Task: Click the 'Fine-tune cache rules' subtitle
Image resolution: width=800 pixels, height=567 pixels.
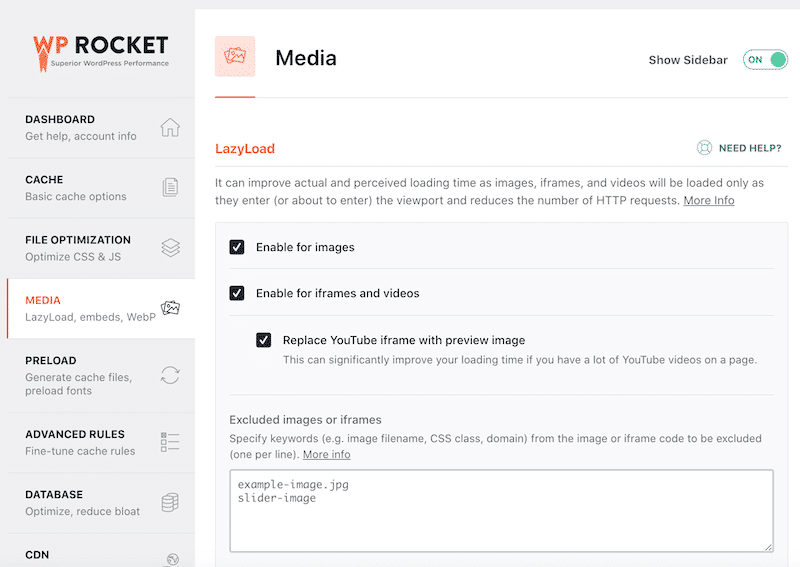Action: [x=80, y=451]
